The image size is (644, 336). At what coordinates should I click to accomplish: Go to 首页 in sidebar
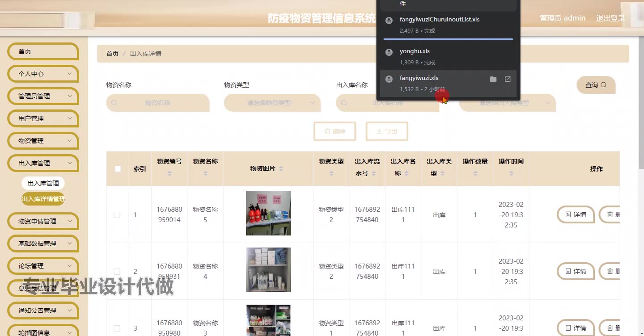click(x=43, y=51)
